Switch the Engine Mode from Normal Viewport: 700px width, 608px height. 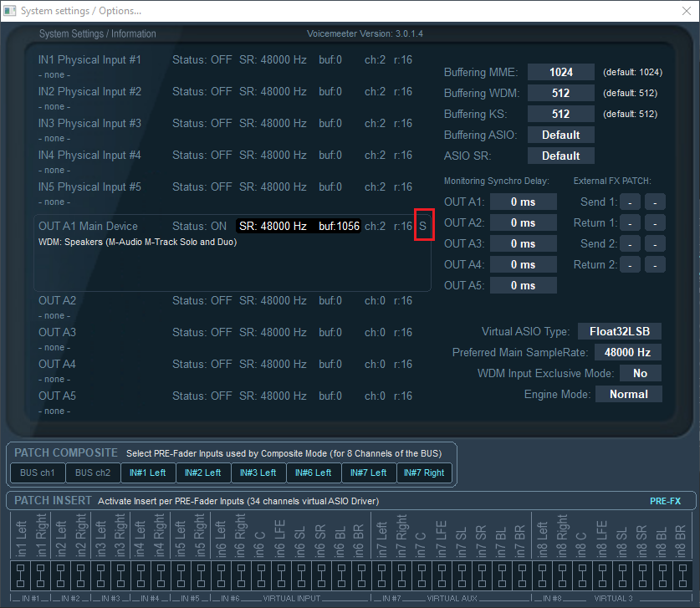click(628, 394)
